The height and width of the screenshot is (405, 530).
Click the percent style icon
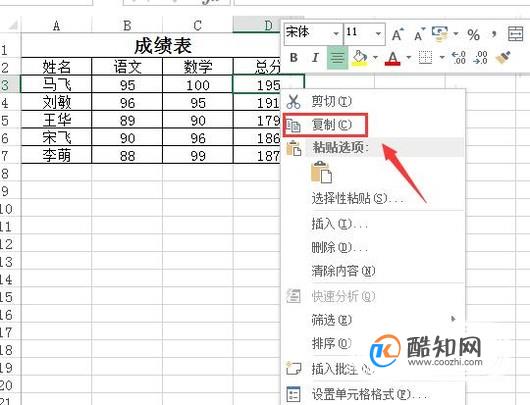(473, 34)
